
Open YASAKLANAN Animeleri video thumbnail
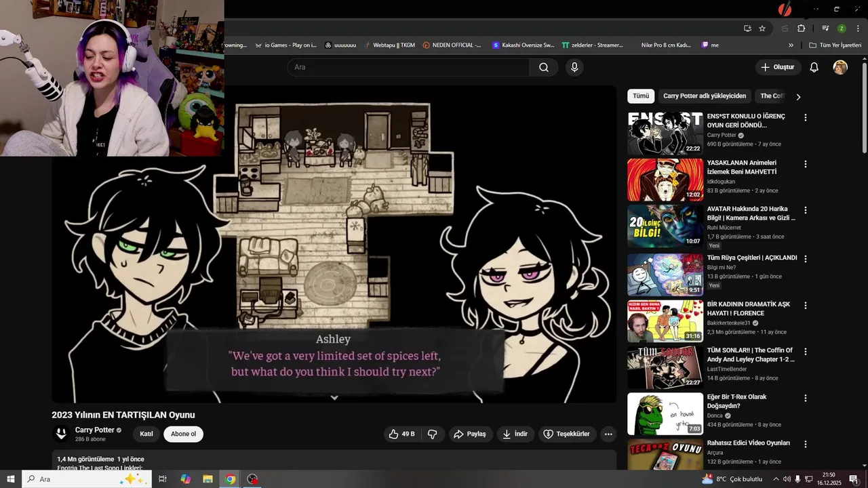pos(665,180)
